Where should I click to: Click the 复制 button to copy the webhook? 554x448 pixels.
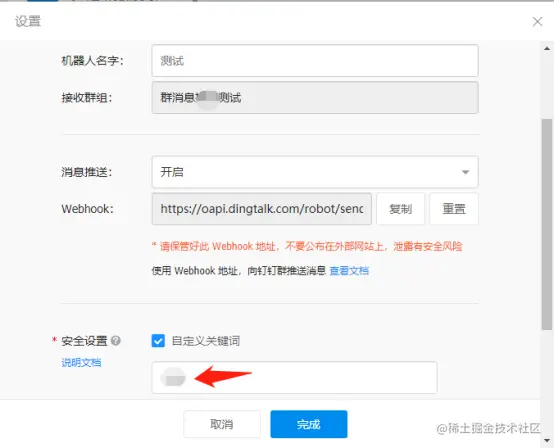[x=401, y=209]
